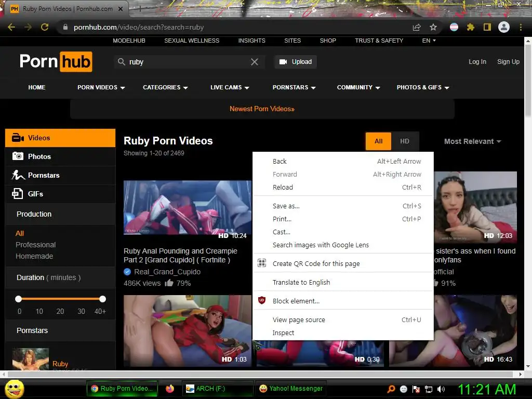
Task: Expand the PORN VIDEOS nav menu
Action: point(101,87)
